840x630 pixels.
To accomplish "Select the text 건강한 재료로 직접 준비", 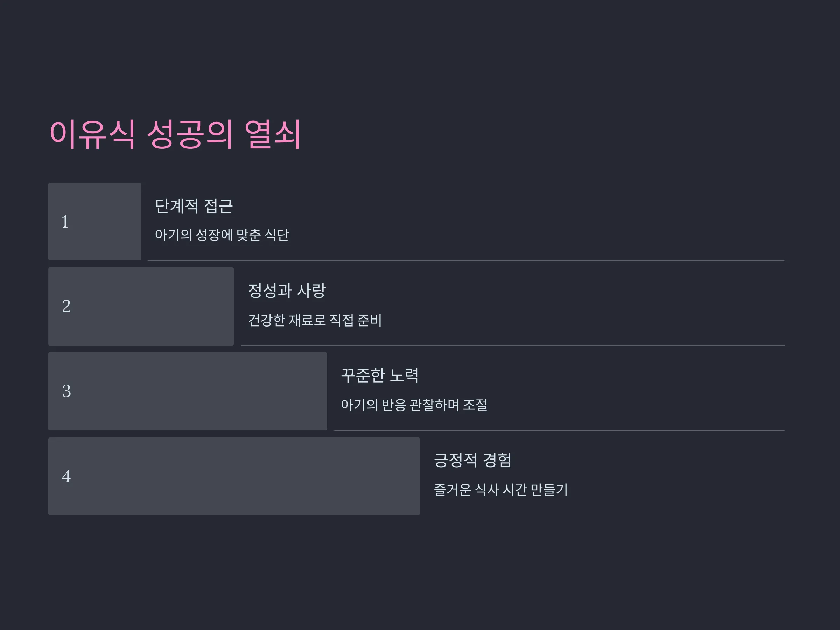I will click(x=315, y=320).
